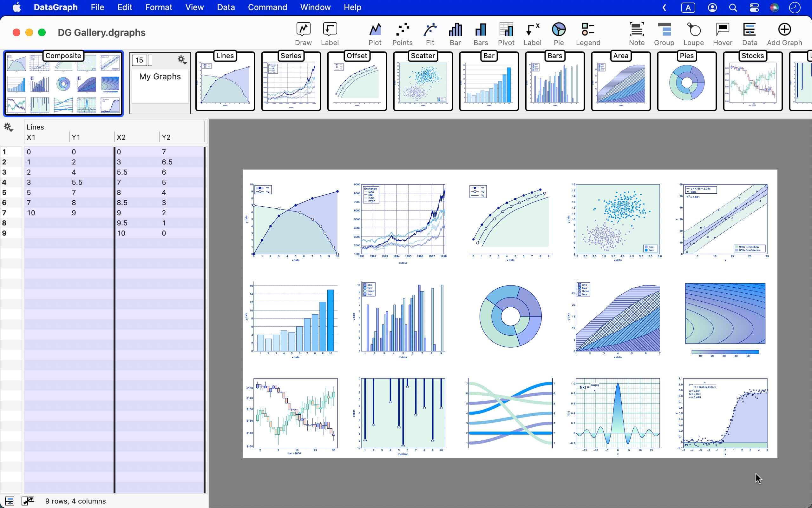Image resolution: width=812 pixels, height=508 pixels.
Task: Open data table gear menu
Action: (8, 127)
